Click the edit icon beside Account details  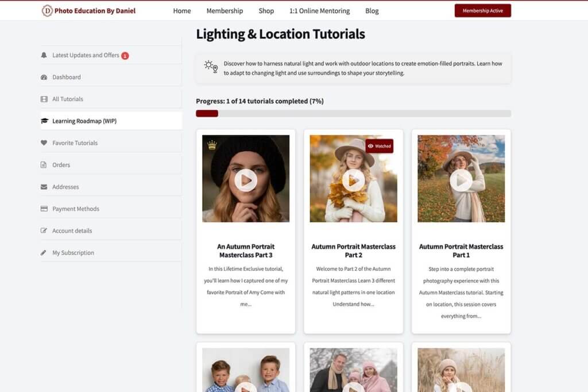[44, 230]
